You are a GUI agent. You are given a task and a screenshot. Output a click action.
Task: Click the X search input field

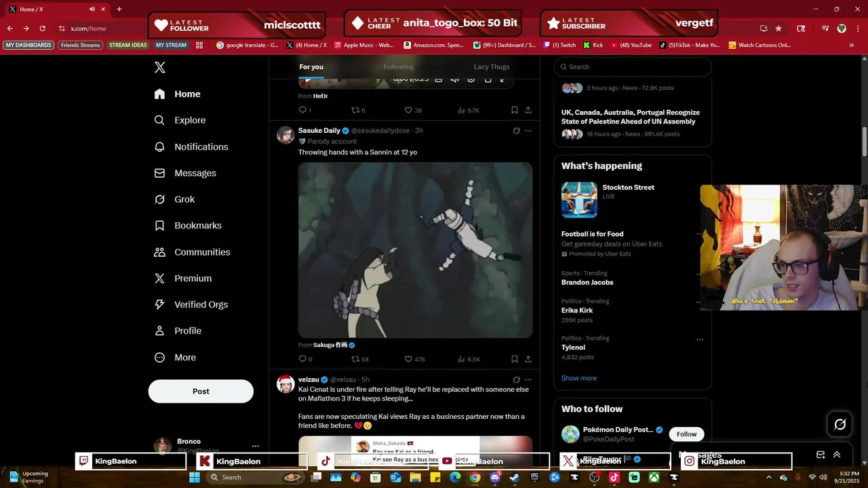pos(633,66)
